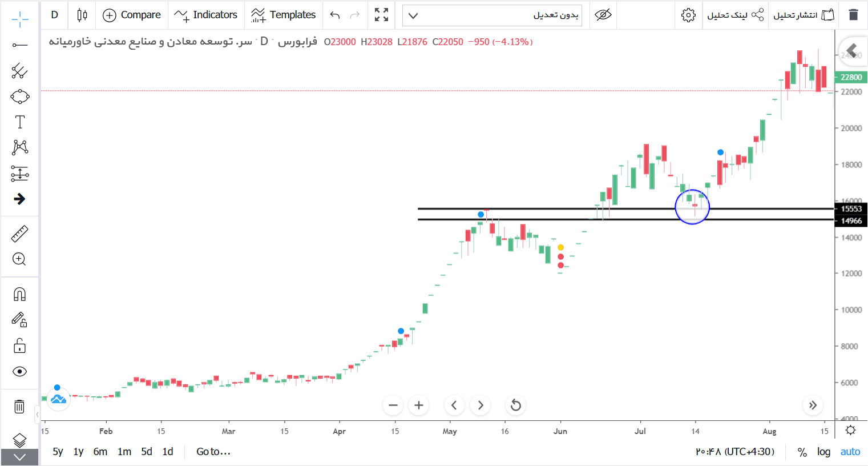Open the Indicators dialog

point(206,15)
